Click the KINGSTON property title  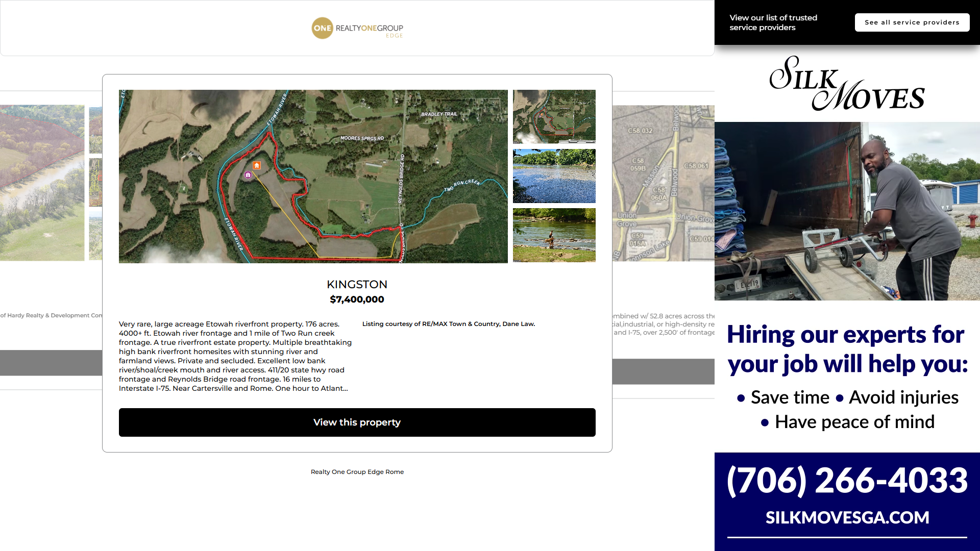click(357, 284)
